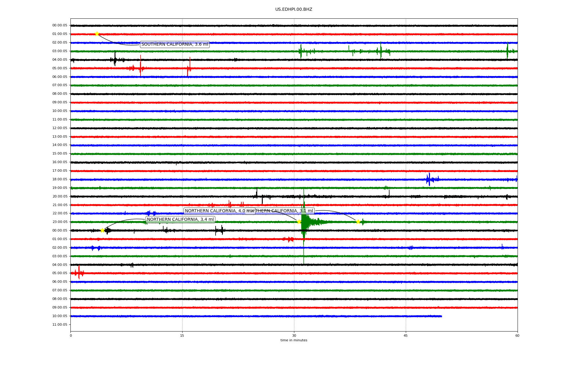Screen dimensions: 588x368
Task: Click the Northern California 3.4 ml star marker
Action: pyautogui.click(x=102, y=230)
